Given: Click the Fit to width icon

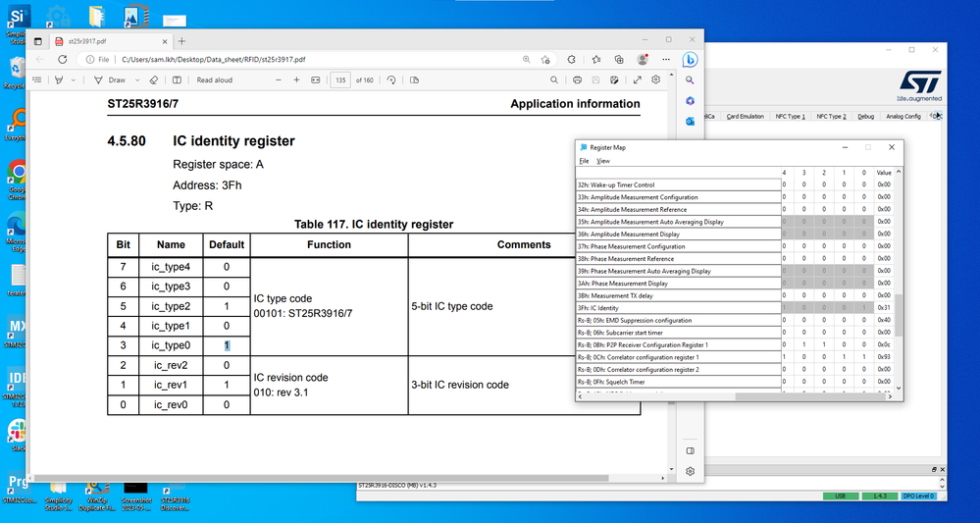Looking at the screenshot, I should tap(316, 80).
